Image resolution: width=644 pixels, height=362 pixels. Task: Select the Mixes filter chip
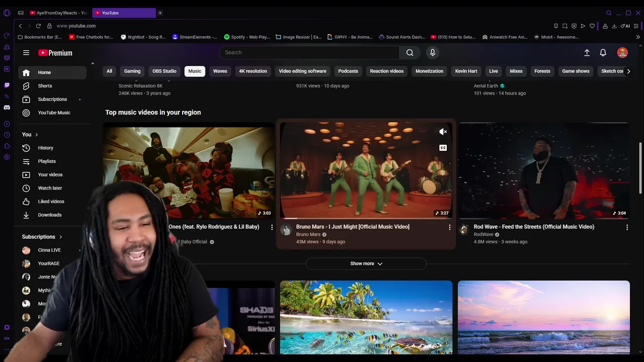(x=516, y=71)
